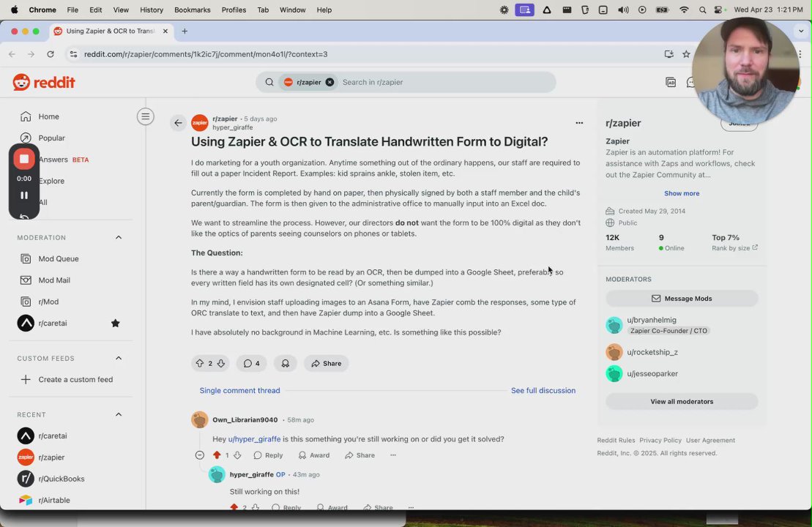Image resolution: width=812 pixels, height=527 pixels.
Task: Open u/rocketship_z moderator profile
Action: [x=652, y=352]
